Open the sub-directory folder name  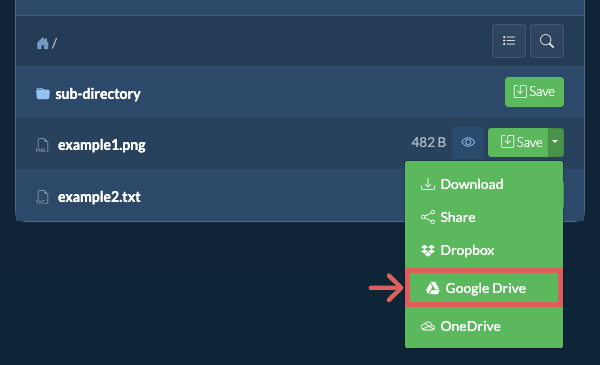98,94
